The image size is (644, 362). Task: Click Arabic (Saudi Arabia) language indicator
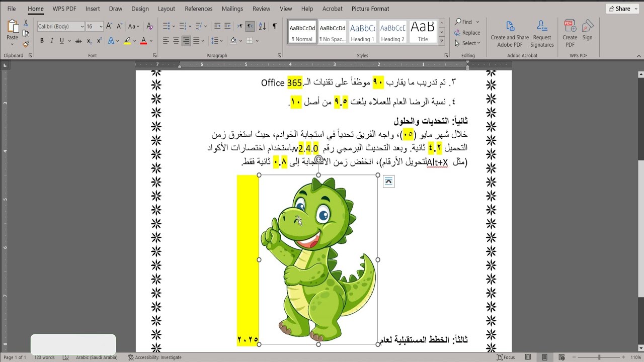[x=97, y=357]
